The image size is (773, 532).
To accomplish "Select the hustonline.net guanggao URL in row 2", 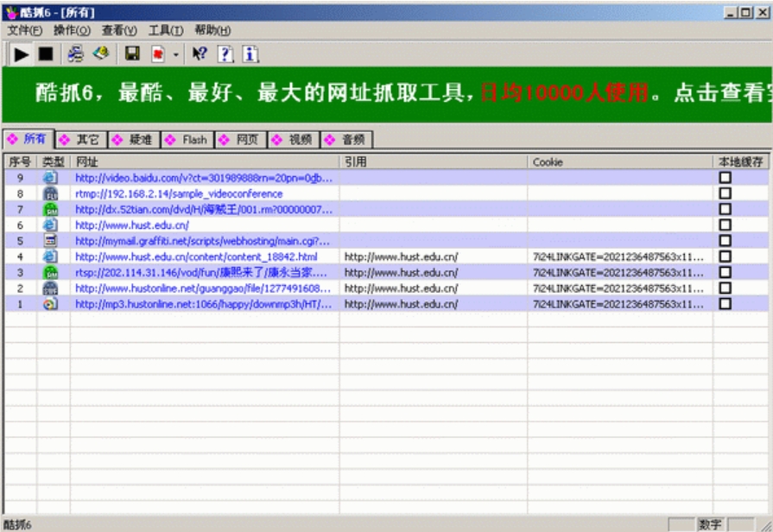I will tap(203, 288).
